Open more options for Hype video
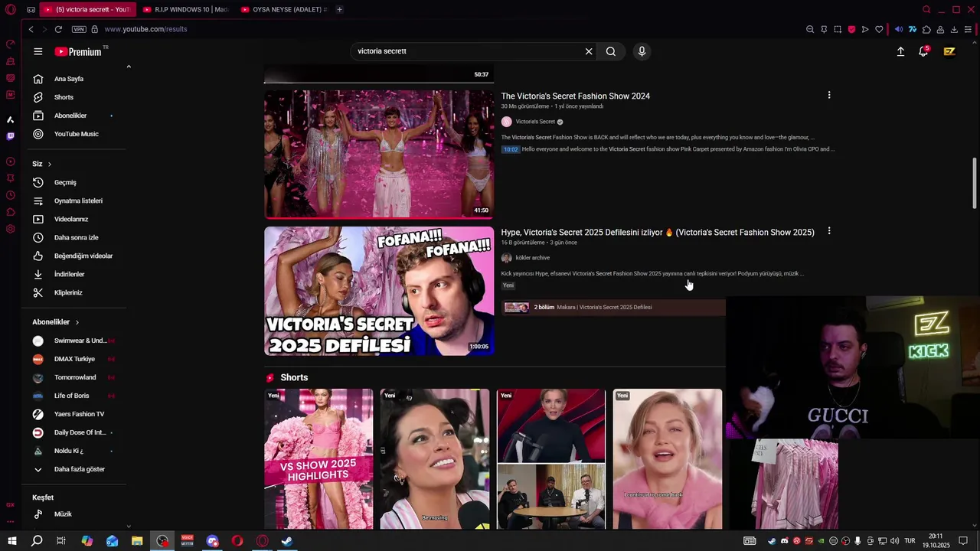The width and height of the screenshot is (980, 551). point(828,231)
